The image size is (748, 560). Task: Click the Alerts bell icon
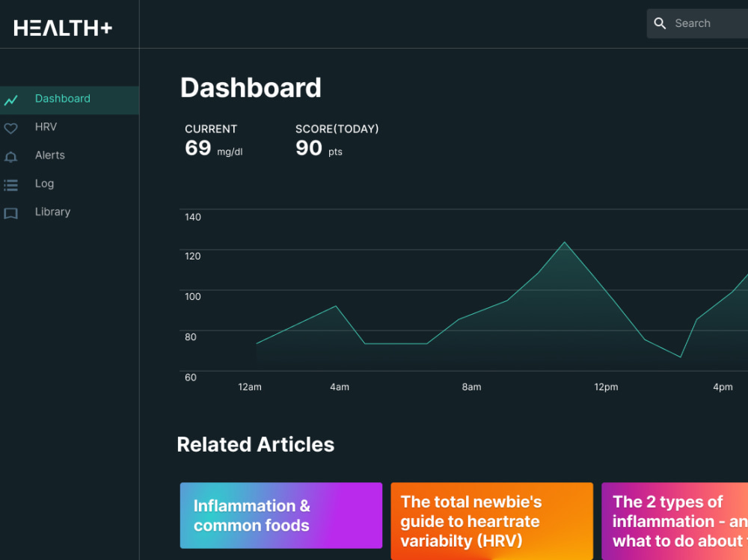point(12,156)
